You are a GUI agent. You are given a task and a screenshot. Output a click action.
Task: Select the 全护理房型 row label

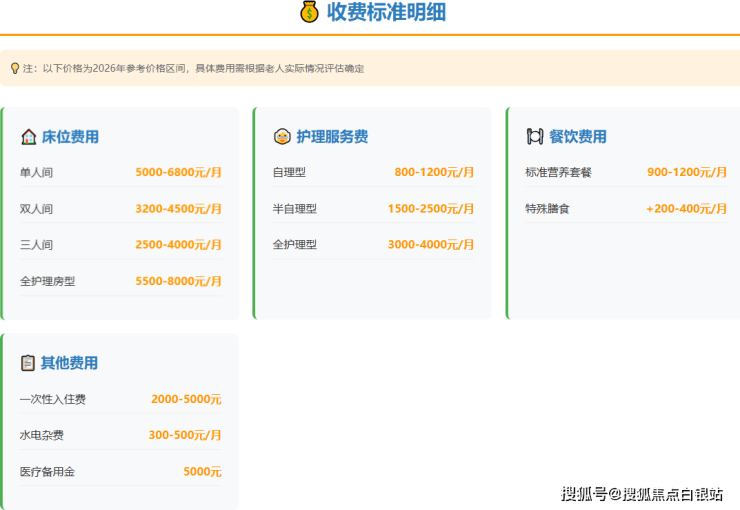point(47,281)
